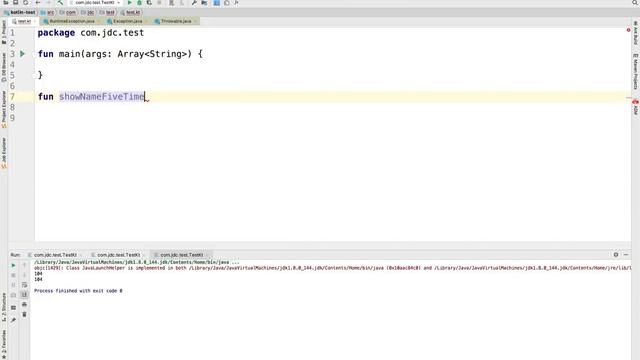Select jdc package breadcrumb
Image resolution: width=640 pixels, height=360 pixels.
coord(88,12)
